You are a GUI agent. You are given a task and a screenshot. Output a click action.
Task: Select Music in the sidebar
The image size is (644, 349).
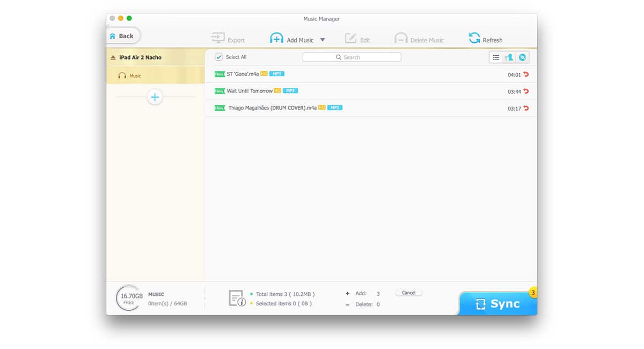coord(135,76)
